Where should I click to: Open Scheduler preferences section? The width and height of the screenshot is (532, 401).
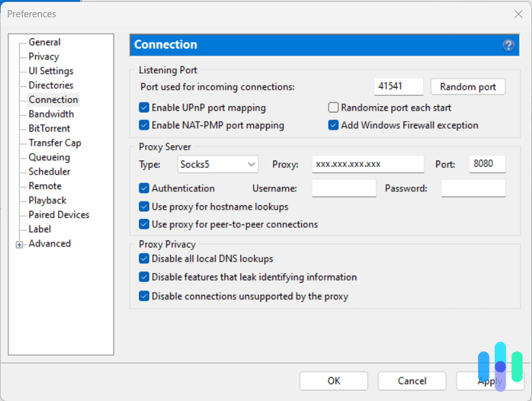49,172
